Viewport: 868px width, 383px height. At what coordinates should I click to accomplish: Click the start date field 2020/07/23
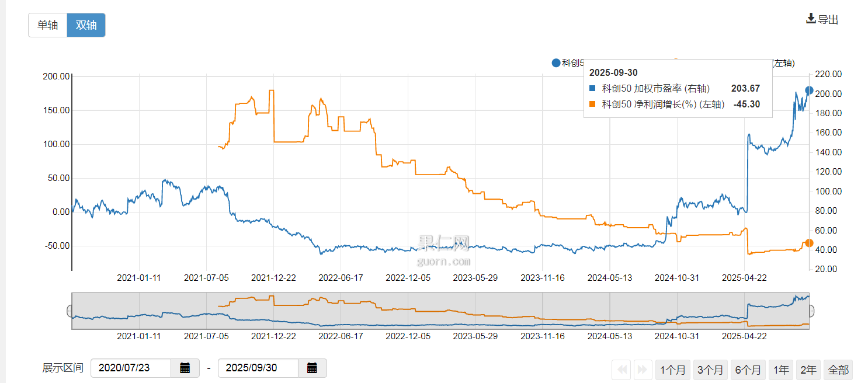coord(131,368)
